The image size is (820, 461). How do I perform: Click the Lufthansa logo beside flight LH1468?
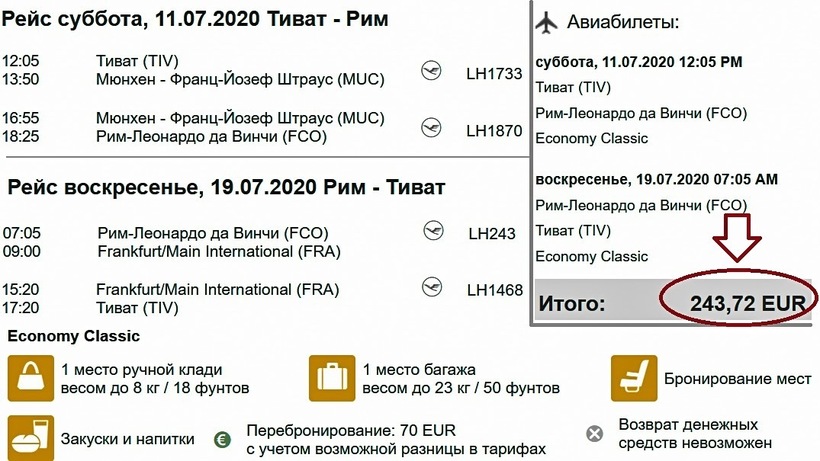click(433, 287)
